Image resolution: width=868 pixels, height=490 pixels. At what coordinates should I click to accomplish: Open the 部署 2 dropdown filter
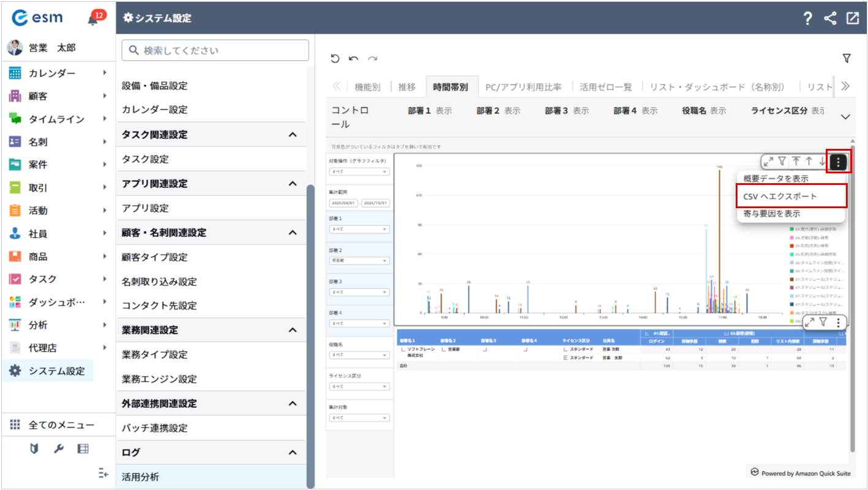point(360,260)
